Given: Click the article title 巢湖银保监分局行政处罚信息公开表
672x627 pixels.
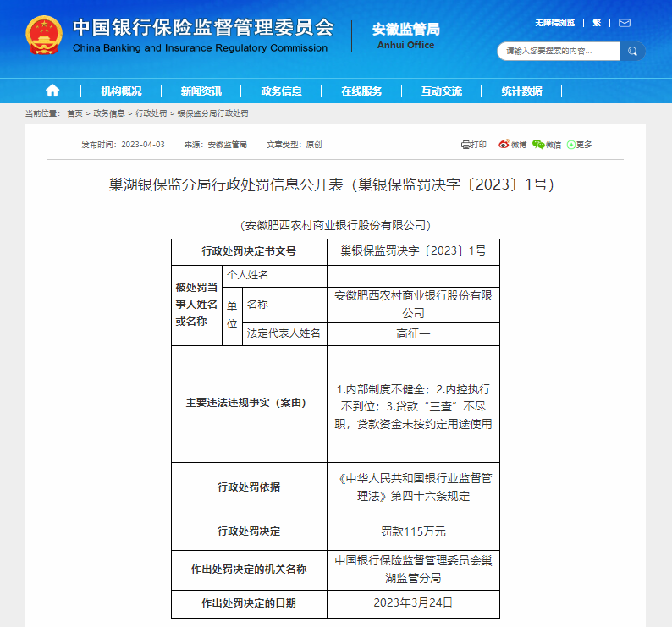Looking at the screenshot, I should pyautogui.click(x=331, y=184).
